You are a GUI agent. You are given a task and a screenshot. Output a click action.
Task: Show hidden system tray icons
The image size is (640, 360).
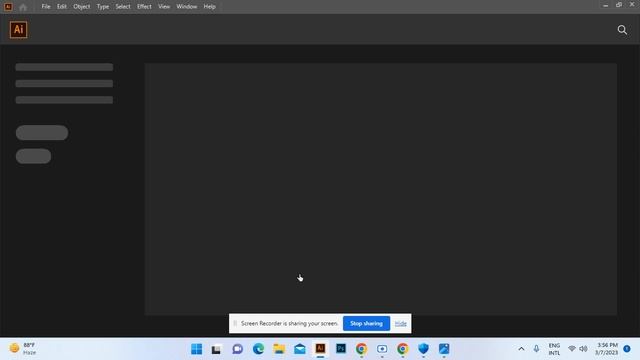click(521, 349)
